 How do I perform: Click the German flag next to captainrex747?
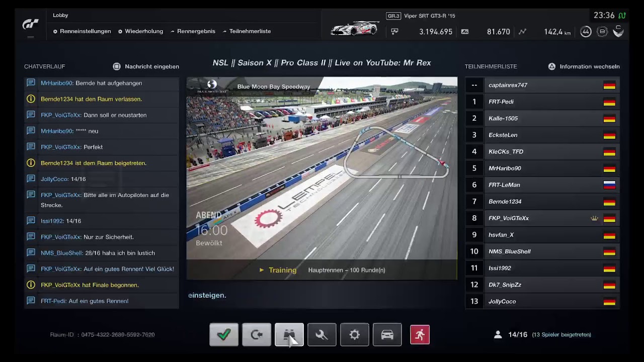pos(609,85)
